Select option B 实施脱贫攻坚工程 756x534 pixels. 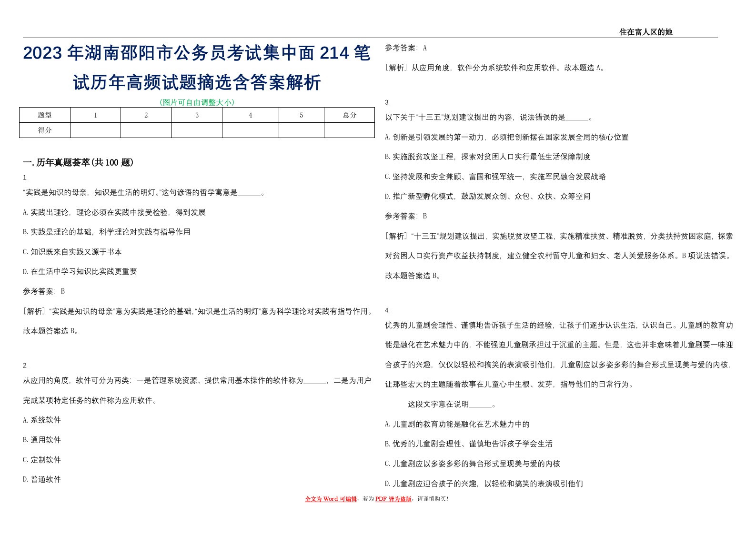coord(488,157)
